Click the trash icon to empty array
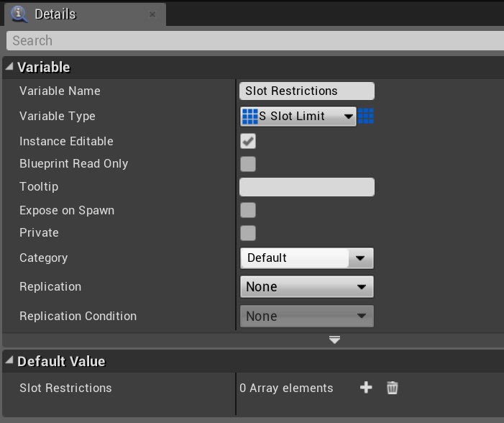This screenshot has width=504, height=423. coord(392,388)
